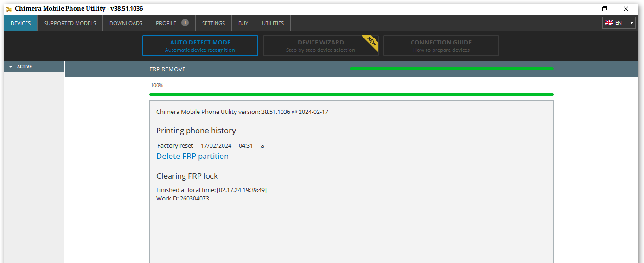
Task: Open the Connection Guide
Action: coord(441,46)
